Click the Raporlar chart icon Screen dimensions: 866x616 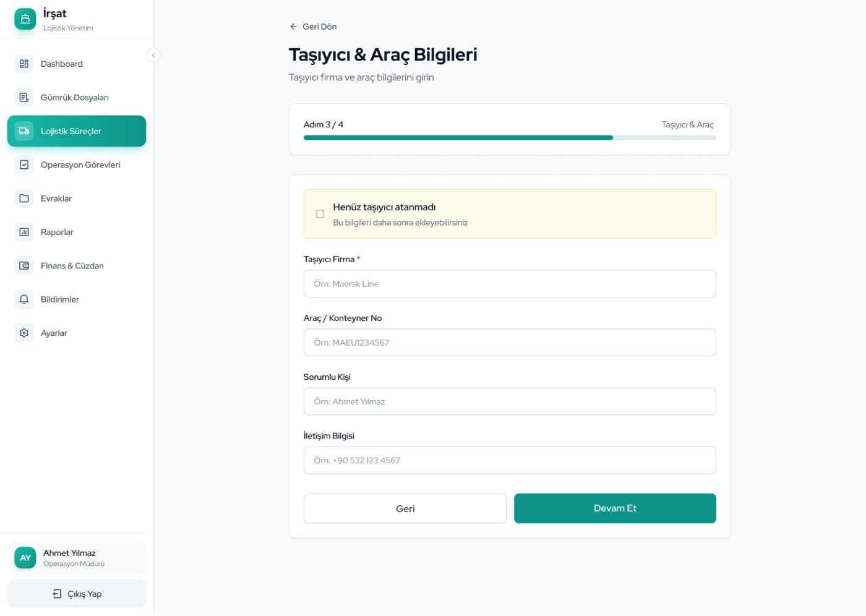[24, 232]
